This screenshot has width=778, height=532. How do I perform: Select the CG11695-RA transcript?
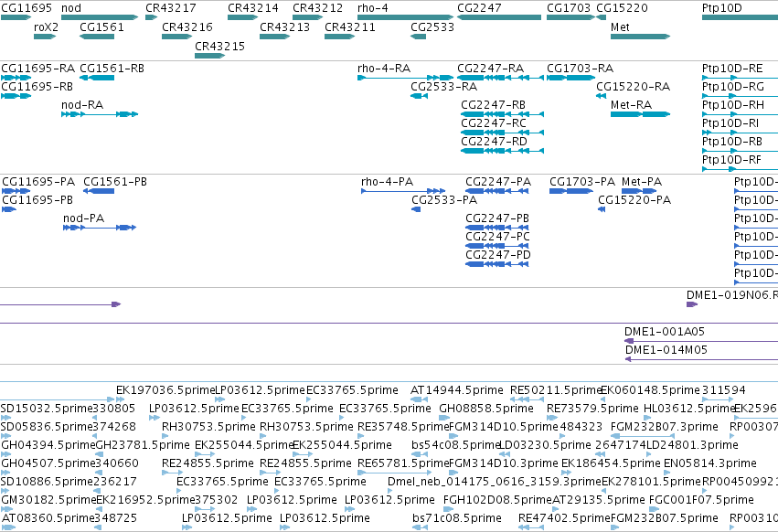[16, 78]
